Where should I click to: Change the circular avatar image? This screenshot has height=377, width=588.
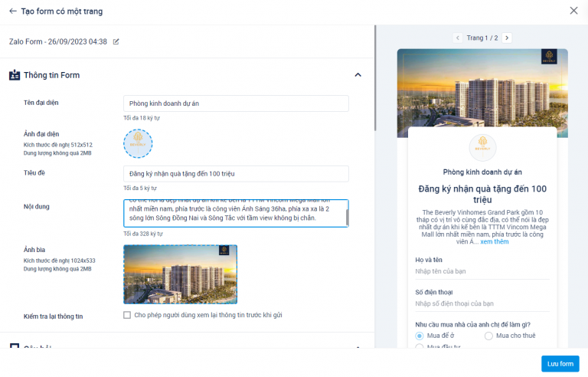(138, 144)
